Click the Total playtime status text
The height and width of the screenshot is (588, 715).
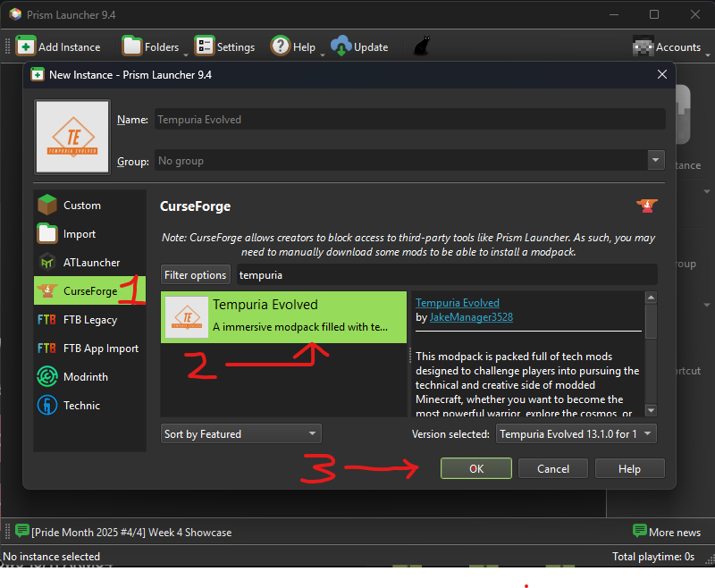click(653, 557)
